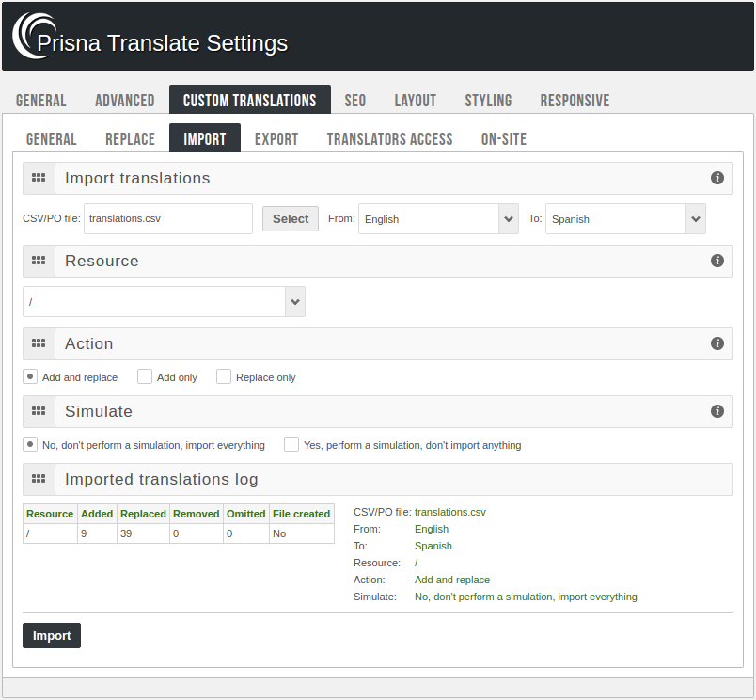The width and height of the screenshot is (756, 700).
Task: Click the drag handle beside Resource
Action: [39, 261]
